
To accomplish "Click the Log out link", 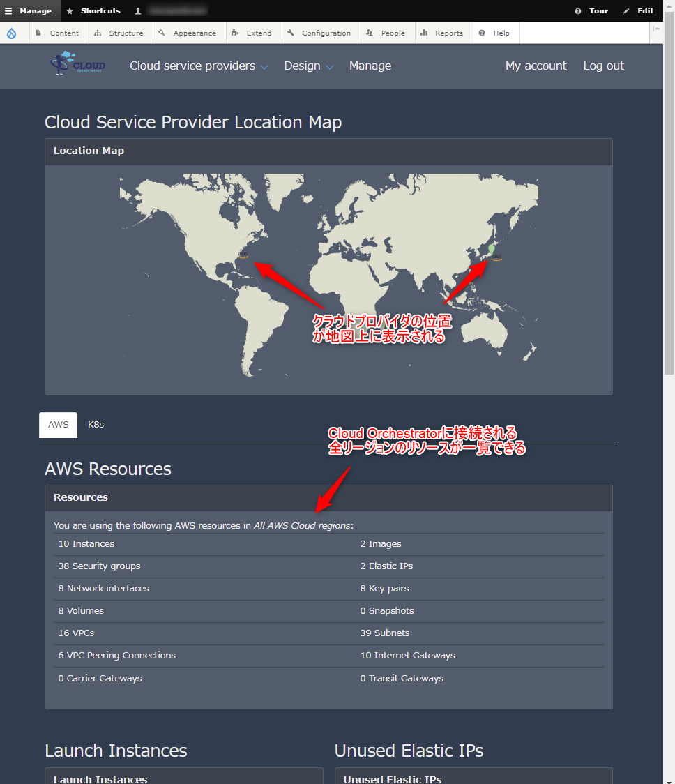I will click(x=603, y=66).
